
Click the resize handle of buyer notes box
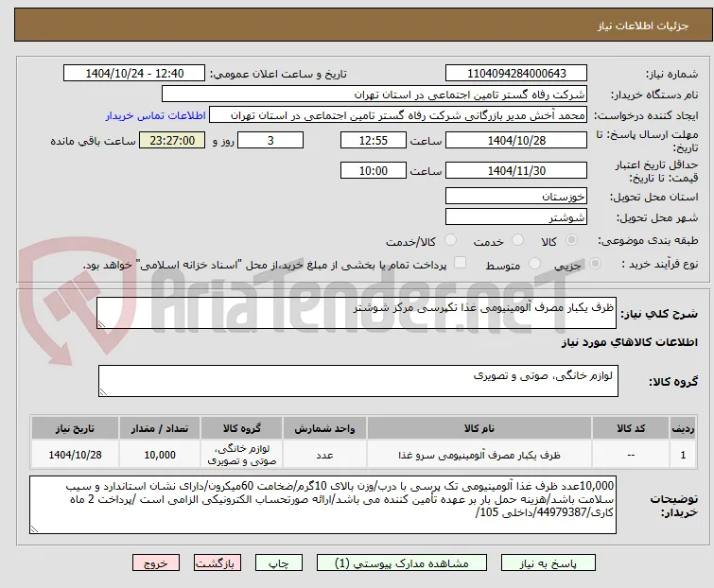34,528
